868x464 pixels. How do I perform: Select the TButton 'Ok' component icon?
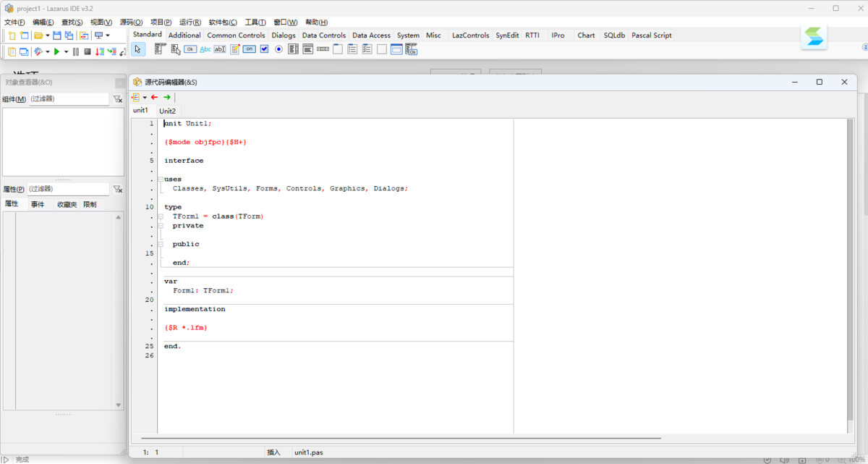coord(190,49)
